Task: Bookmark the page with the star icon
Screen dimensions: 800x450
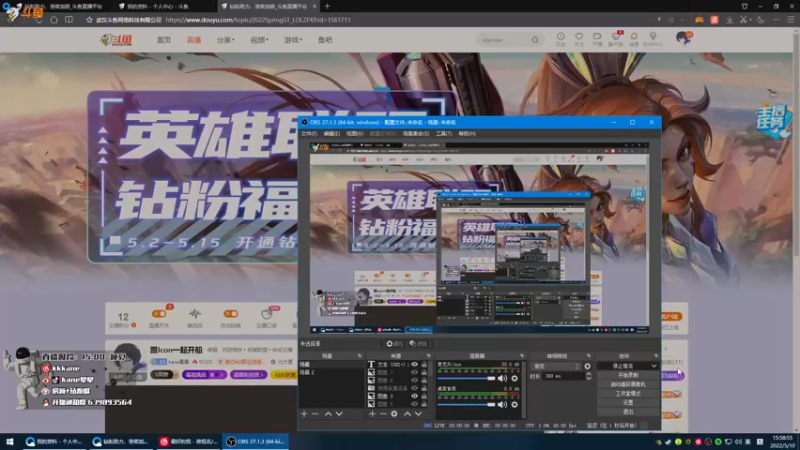Action: point(89,20)
